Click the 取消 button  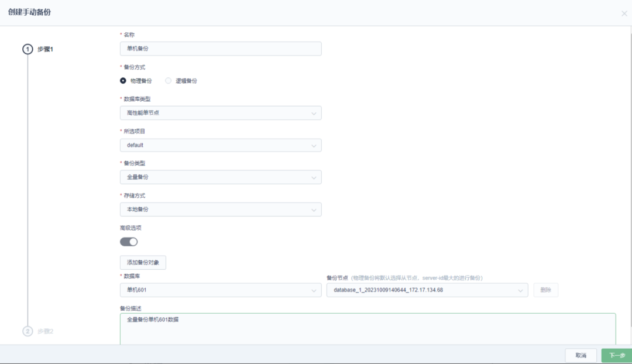(x=581, y=356)
